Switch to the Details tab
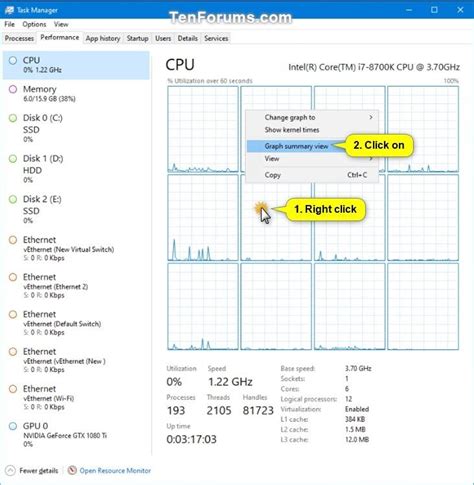This screenshot has width=474, height=485. tap(187, 38)
